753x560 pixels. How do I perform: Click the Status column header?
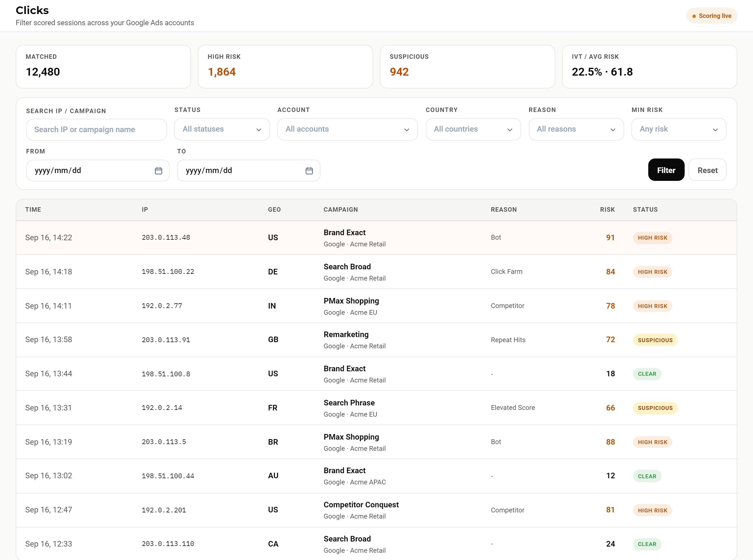click(645, 209)
